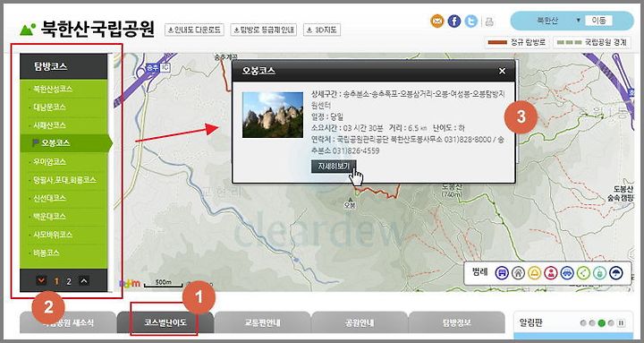Click the up arrow pager button
This screenshot has width=644, height=343.
point(84,281)
